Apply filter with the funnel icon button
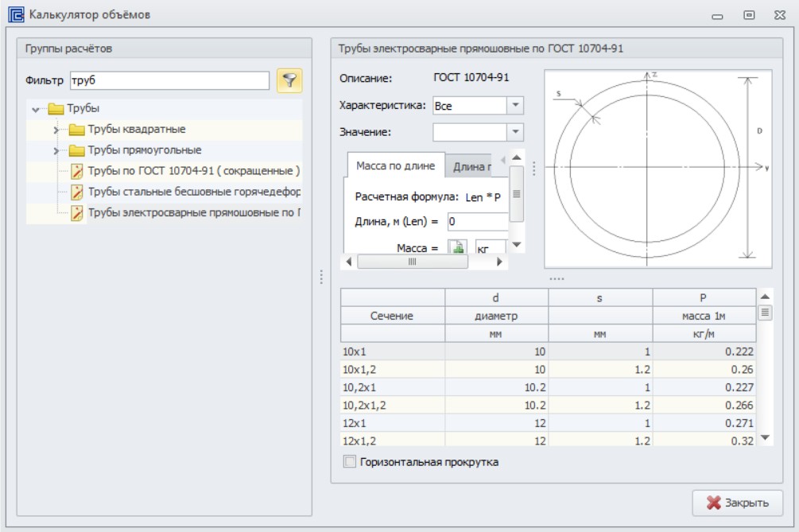The height and width of the screenshot is (532, 799). pyautogui.click(x=289, y=80)
